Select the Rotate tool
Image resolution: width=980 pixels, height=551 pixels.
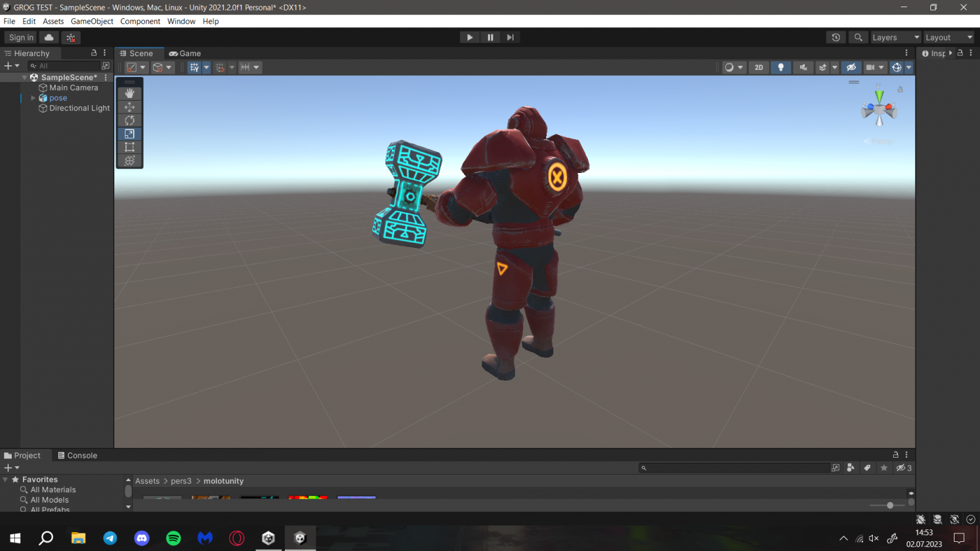coord(129,120)
